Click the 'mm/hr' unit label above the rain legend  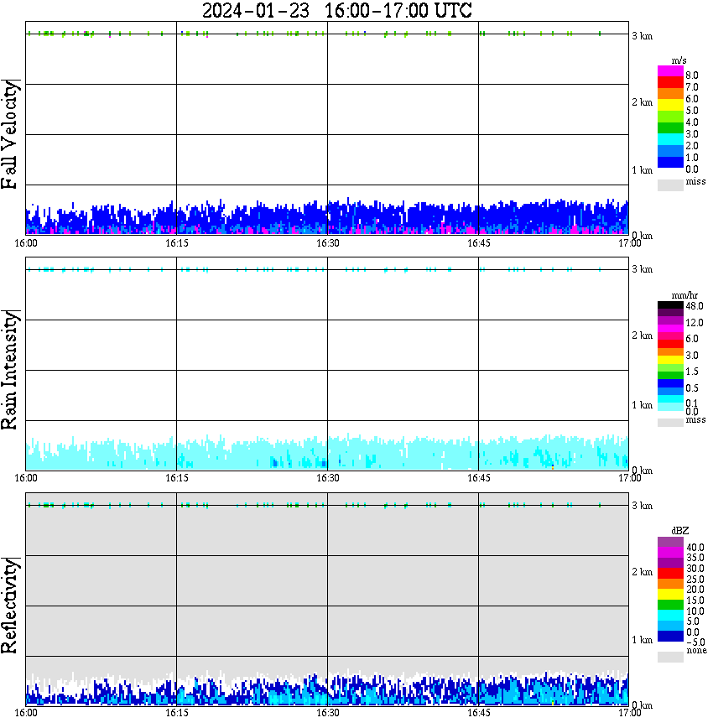(x=684, y=295)
